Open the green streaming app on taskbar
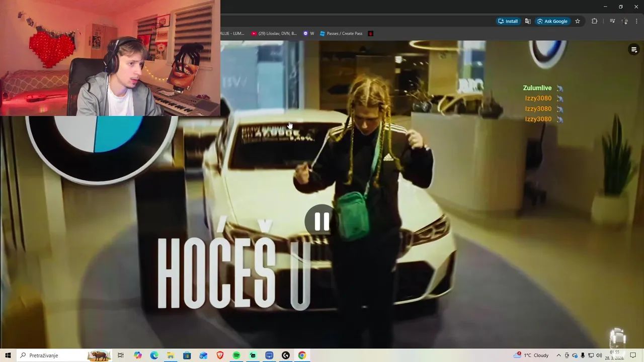Screen dimensions: 644x362 (253, 355)
